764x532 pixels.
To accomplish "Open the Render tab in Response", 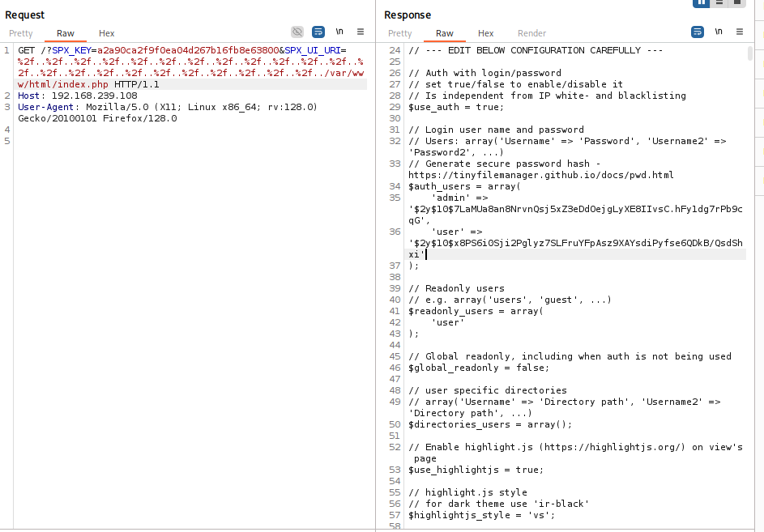I will [x=531, y=33].
